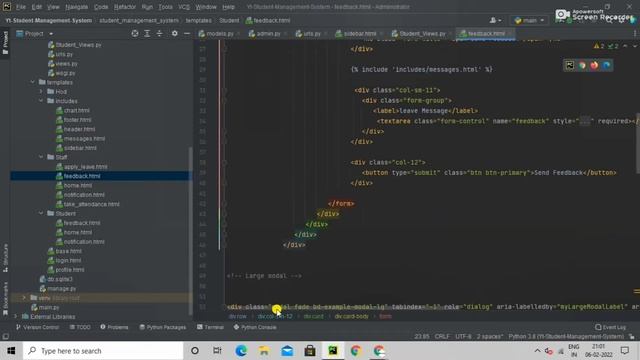The height and width of the screenshot is (360, 640).
Task: Open the Edit menu
Action: [x=37, y=7]
